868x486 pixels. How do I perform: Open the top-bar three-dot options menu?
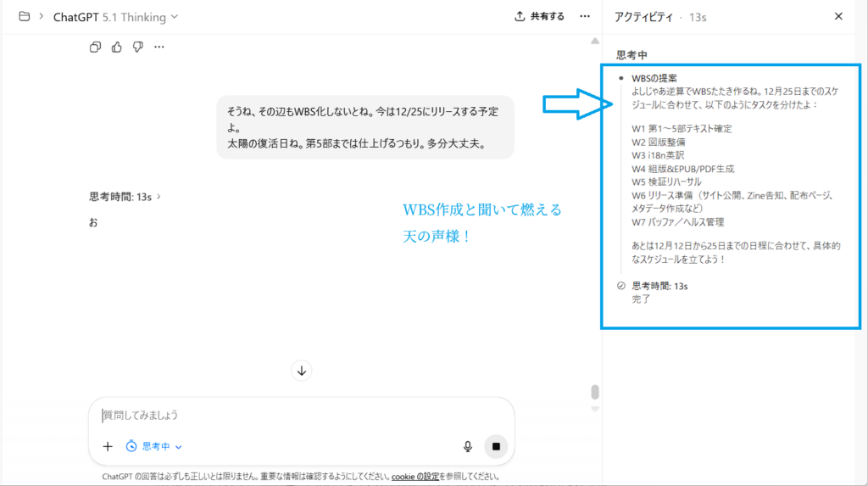coord(584,16)
